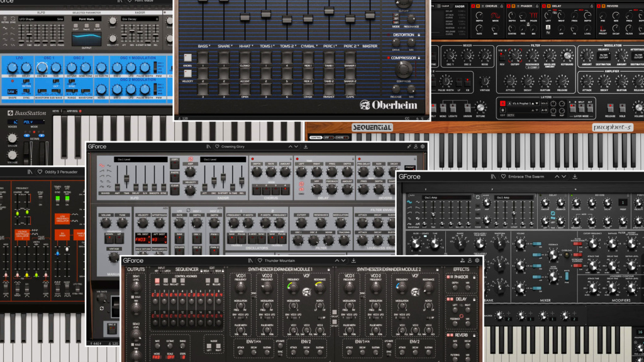Toggle the Compressor power LED in Oberheim window

(x=388, y=58)
